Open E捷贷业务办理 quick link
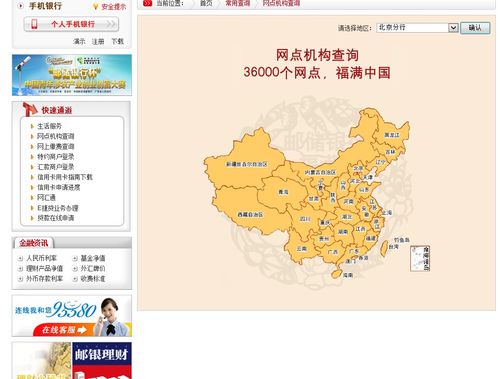 (58, 208)
